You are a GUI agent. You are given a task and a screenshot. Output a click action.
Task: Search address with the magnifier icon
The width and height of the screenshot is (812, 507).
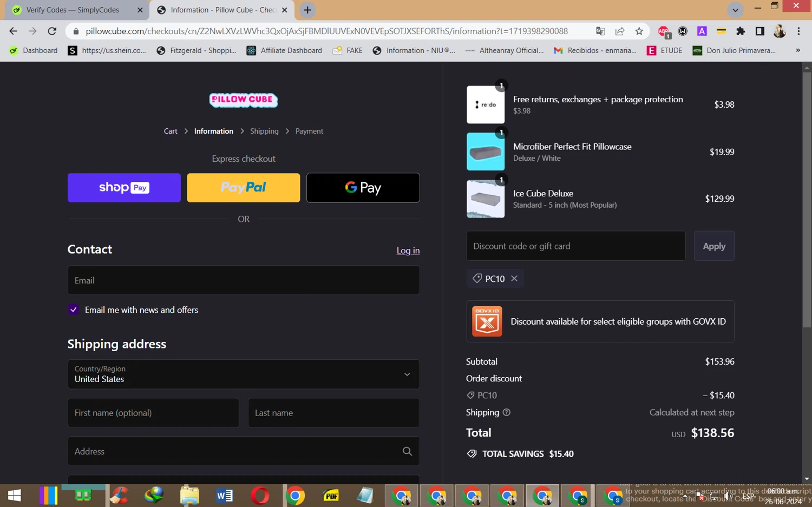pyautogui.click(x=407, y=451)
